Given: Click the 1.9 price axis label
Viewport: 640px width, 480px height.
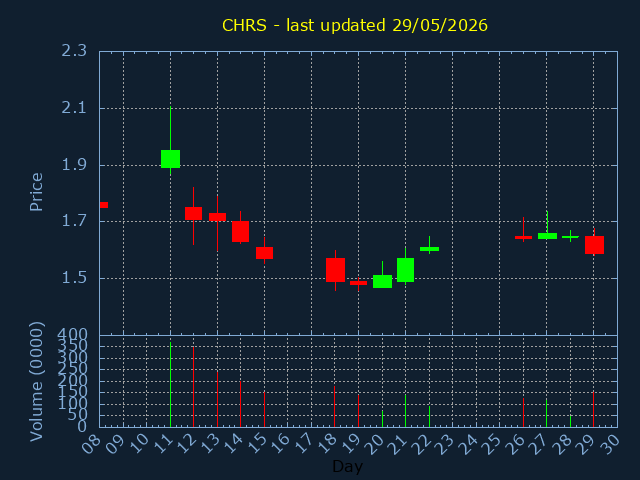Looking at the screenshot, I should [x=74, y=165].
